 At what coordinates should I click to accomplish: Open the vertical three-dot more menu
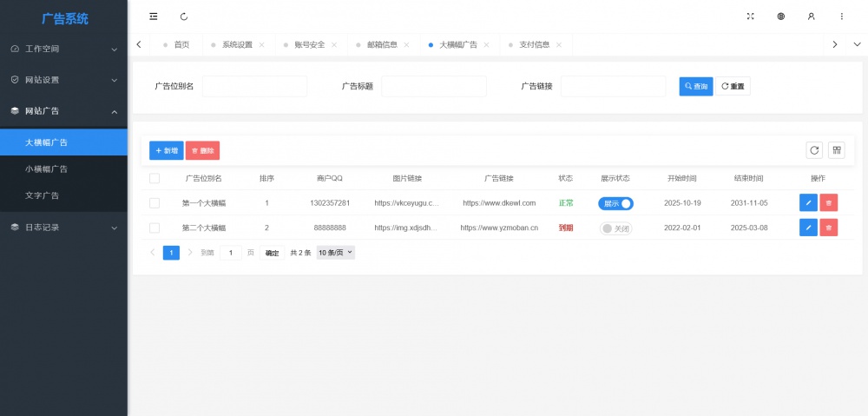pos(841,17)
